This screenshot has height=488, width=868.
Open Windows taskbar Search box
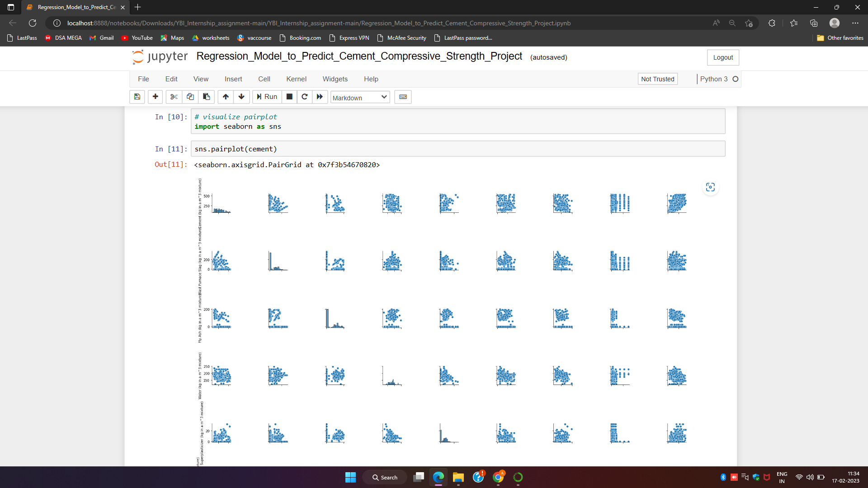[385, 478]
